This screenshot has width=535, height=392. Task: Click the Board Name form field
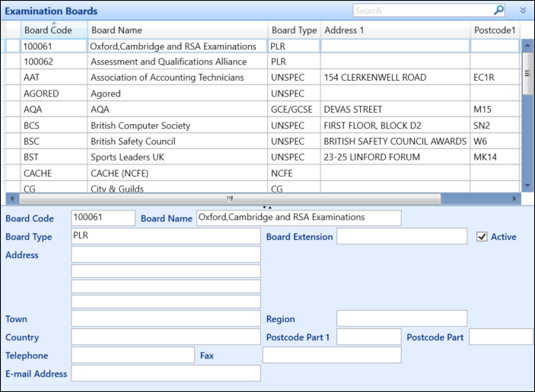(299, 218)
